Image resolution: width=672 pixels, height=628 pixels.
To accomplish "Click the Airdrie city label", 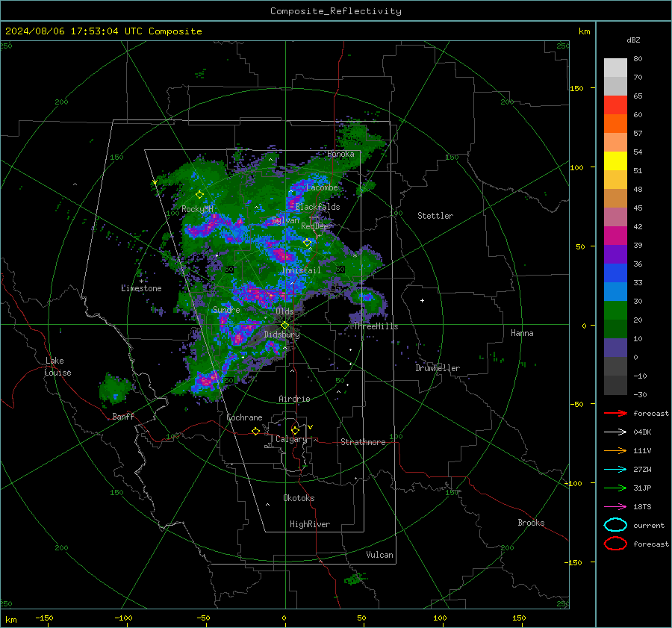I will click(x=294, y=399).
